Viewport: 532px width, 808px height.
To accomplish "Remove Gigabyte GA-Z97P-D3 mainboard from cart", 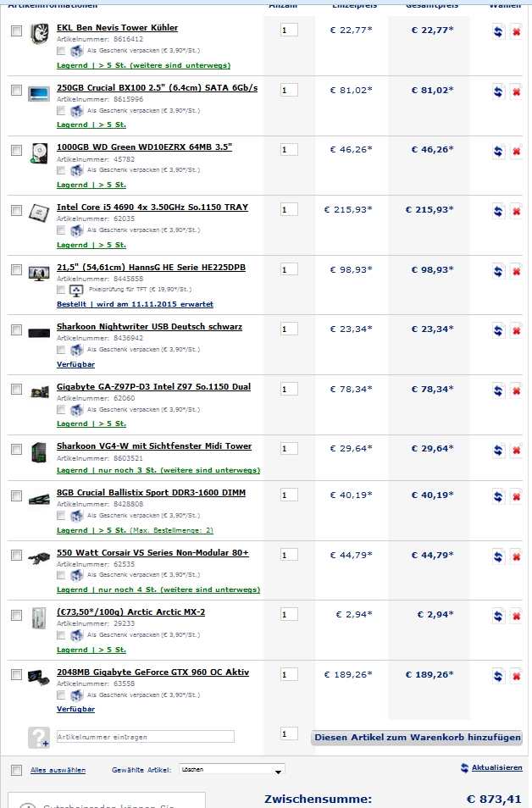I will pos(516,391).
